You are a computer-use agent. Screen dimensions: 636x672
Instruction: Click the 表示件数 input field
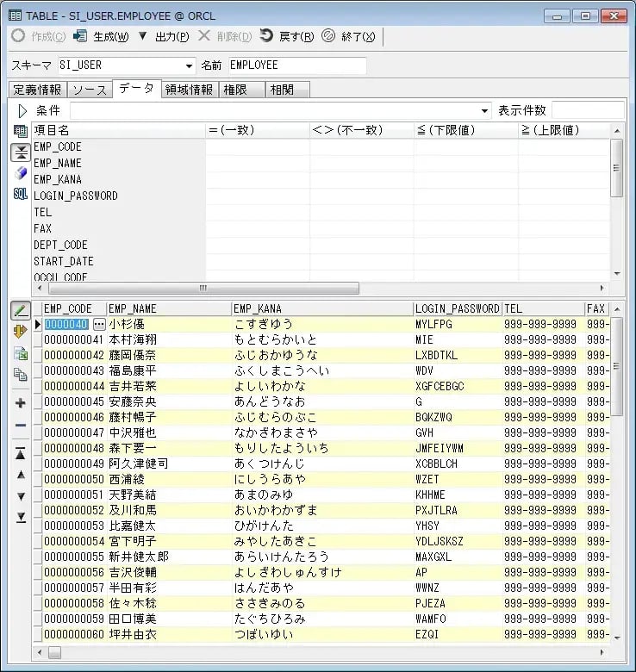pos(587,111)
